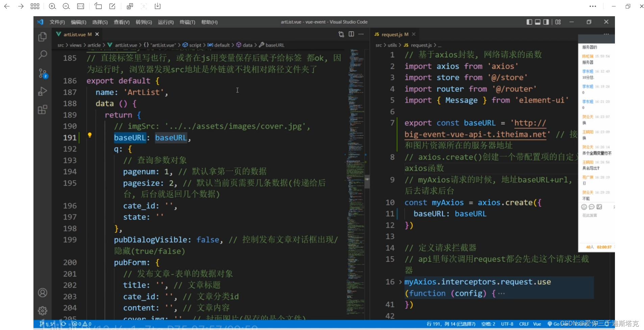Open the Explorer view in activity bar
644x330 pixels.
tap(43, 36)
